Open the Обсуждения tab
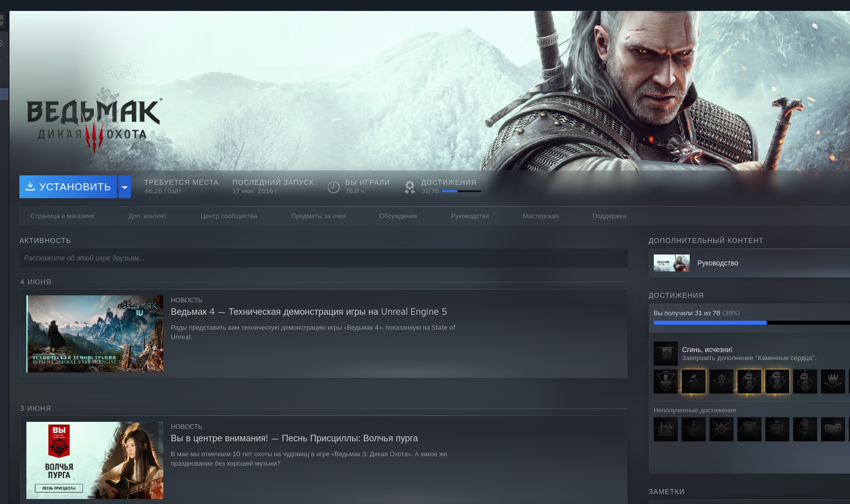 (398, 216)
